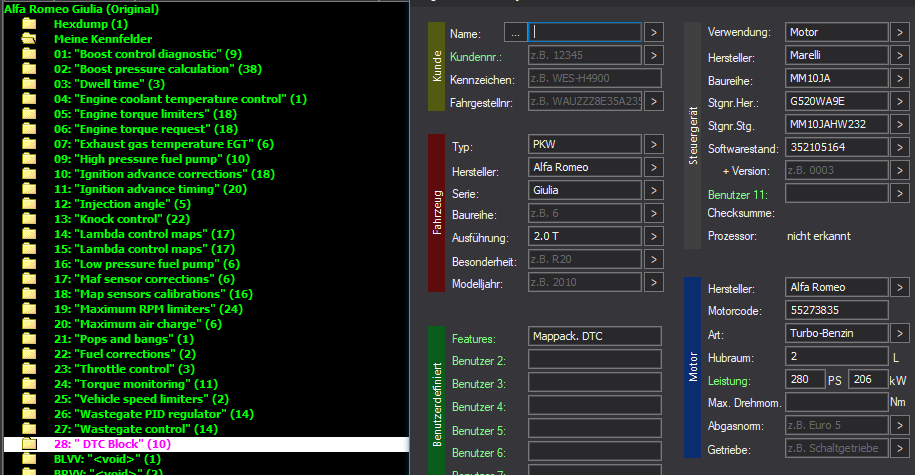Image resolution: width=915 pixels, height=475 pixels.
Task: Open arrow list next to Art Turbo-Benzin
Action: (x=900, y=333)
